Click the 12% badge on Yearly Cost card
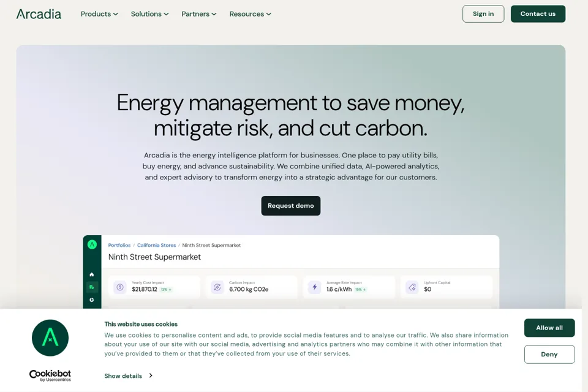 coord(166,289)
